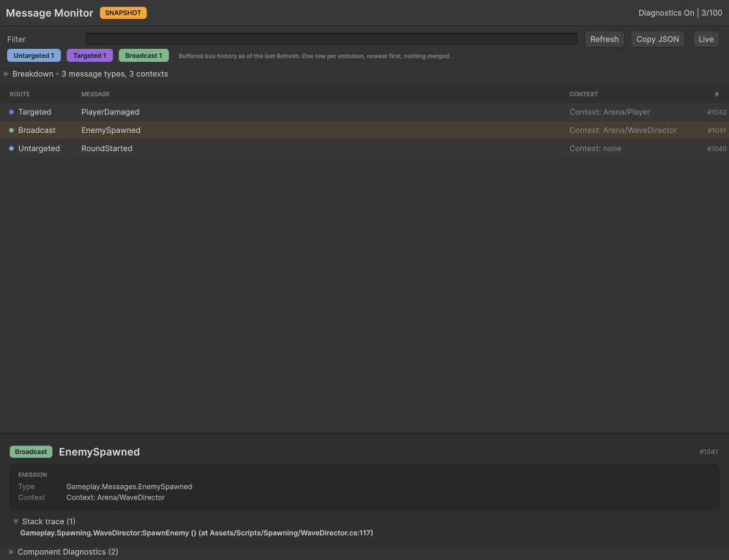This screenshot has height=560, width=729.
Task: Click the EMISSION section label
Action: point(33,475)
